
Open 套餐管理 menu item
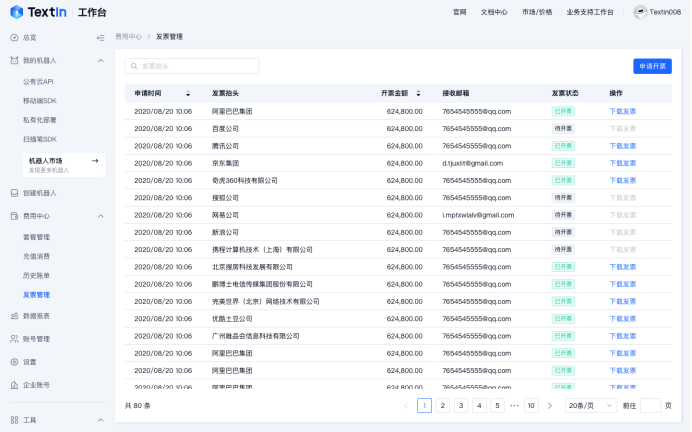(x=36, y=237)
